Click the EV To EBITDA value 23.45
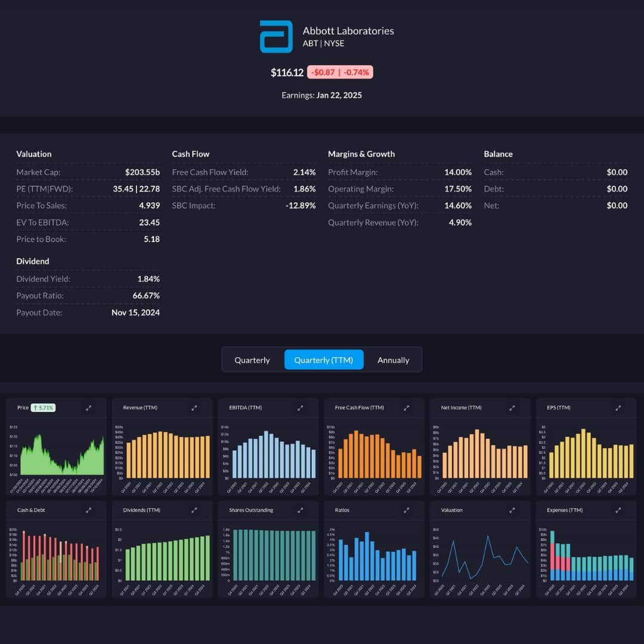644x644 pixels. 150,222
